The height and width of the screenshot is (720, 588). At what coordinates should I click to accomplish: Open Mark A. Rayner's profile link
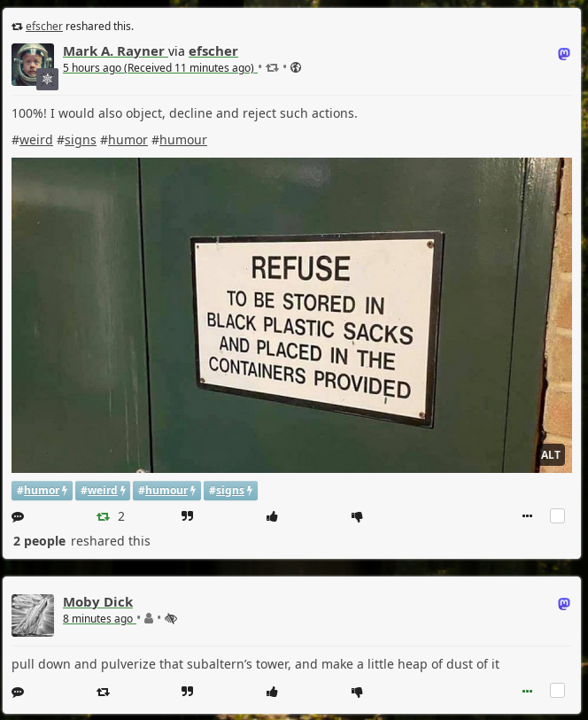coord(113,51)
